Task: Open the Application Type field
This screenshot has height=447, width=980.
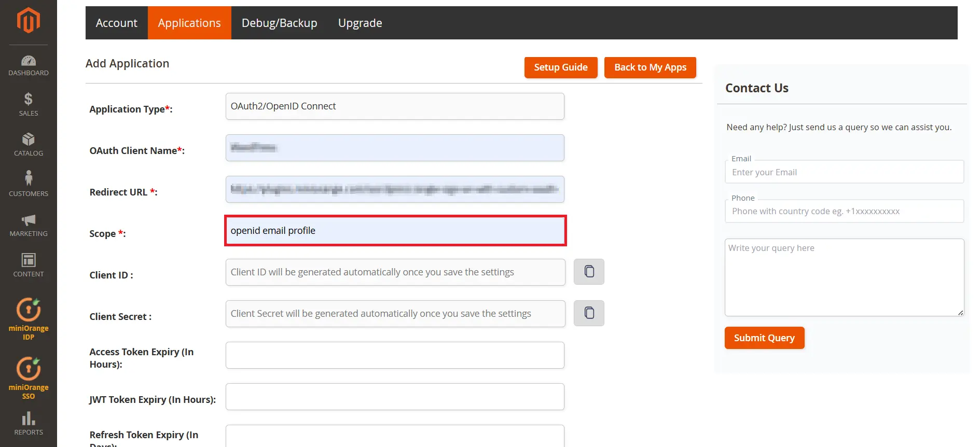Action: [395, 106]
